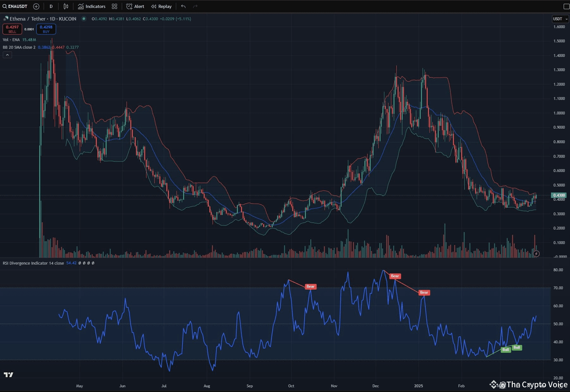Image resolution: width=570 pixels, height=392 pixels.
Task: Click the low price L0.4062
Action: pos(133,19)
